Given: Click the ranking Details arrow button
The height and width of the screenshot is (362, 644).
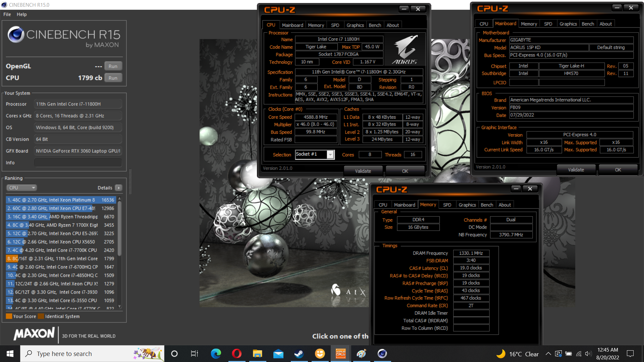Looking at the screenshot, I should pos(119,188).
